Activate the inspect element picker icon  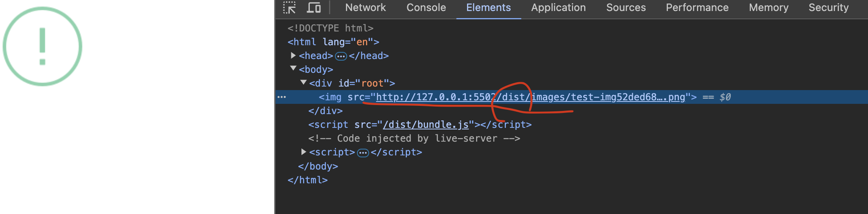[x=289, y=7]
